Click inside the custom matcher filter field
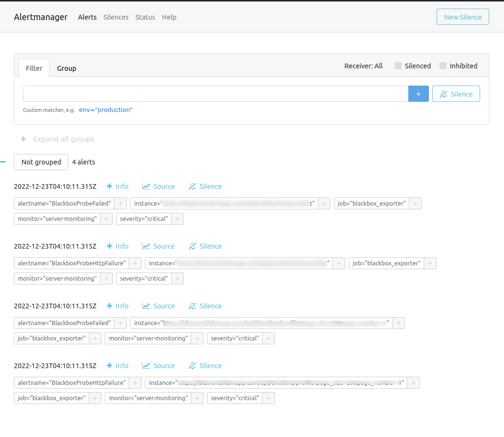Image resolution: width=504 pixels, height=437 pixels. coord(215,94)
